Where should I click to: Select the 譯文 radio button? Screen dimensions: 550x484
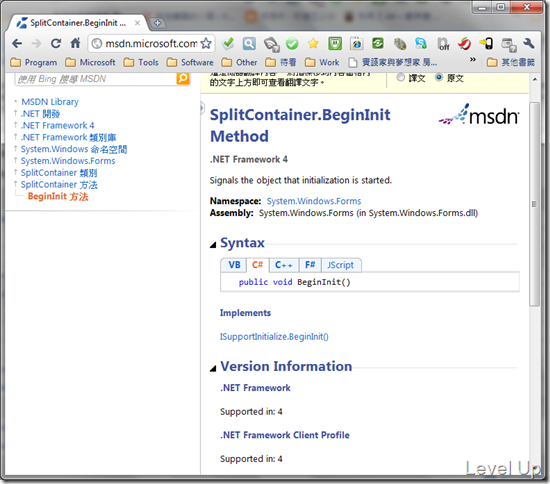(400, 77)
